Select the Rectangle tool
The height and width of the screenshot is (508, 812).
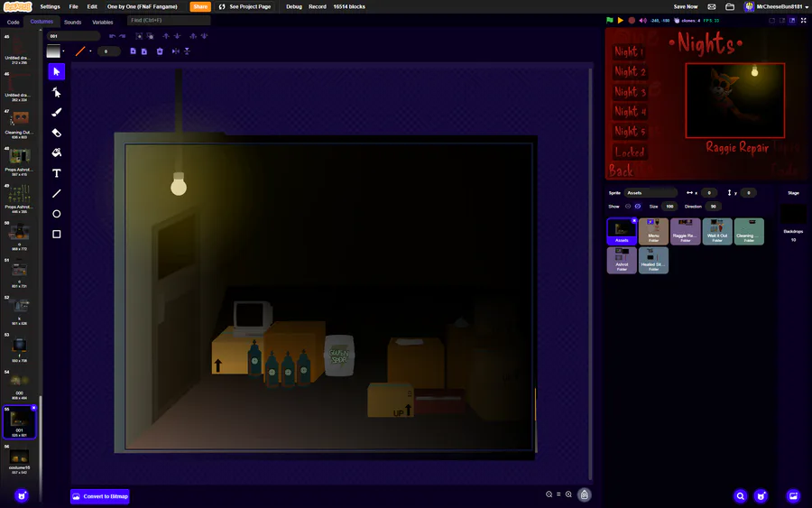coord(57,234)
